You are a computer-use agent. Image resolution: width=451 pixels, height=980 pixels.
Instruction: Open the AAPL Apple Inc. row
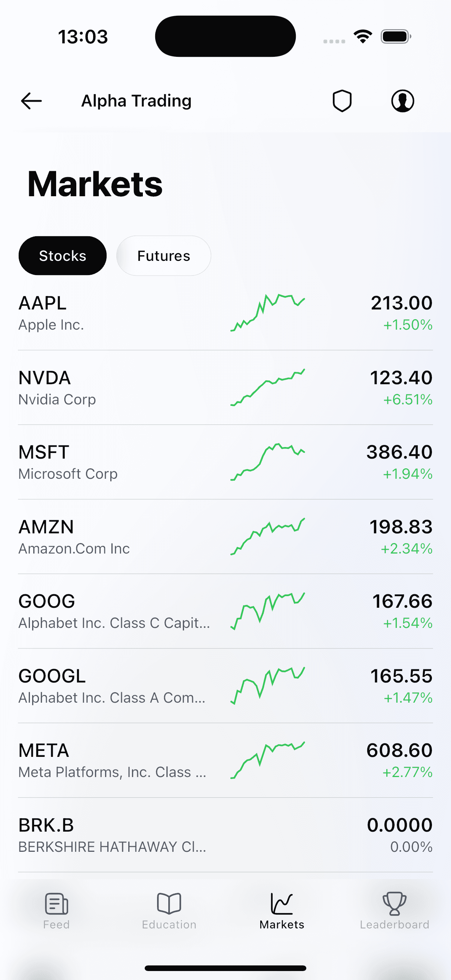[225, 313]
